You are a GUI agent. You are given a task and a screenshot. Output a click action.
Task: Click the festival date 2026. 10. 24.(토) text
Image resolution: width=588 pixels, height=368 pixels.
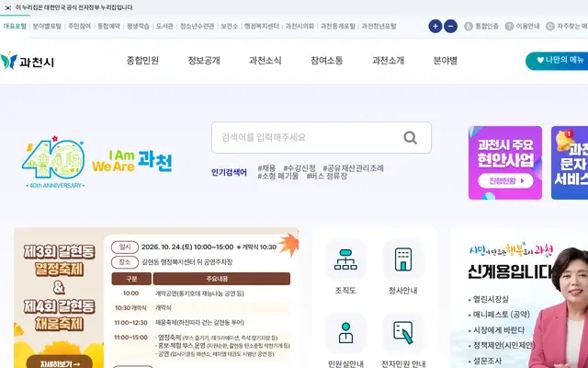coord(167,247)
